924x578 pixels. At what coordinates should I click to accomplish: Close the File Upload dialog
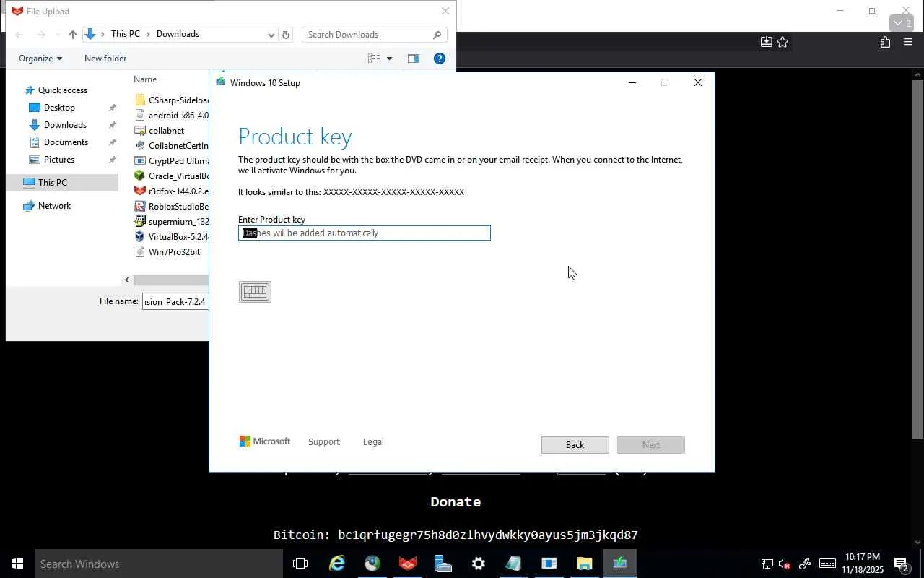445,11
